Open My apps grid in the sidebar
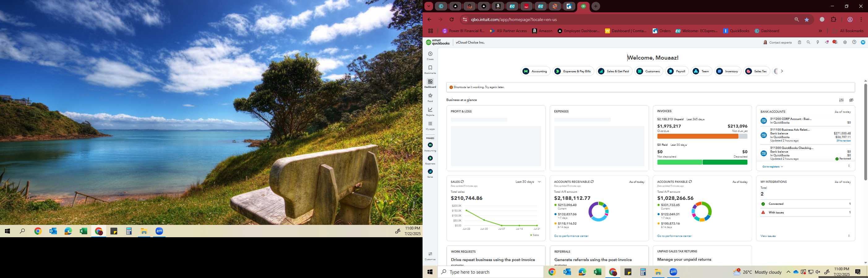868x278 pixels. click(x=430, y=125)
